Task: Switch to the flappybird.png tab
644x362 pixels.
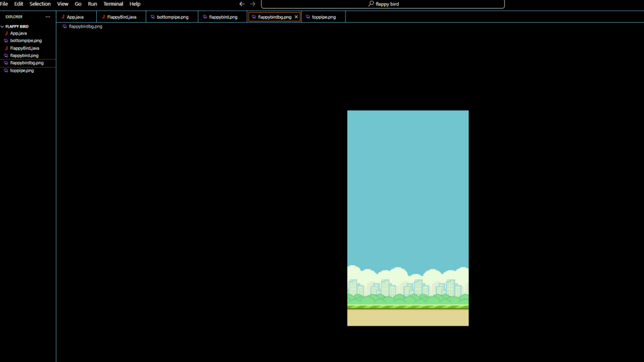Action: 223,17
